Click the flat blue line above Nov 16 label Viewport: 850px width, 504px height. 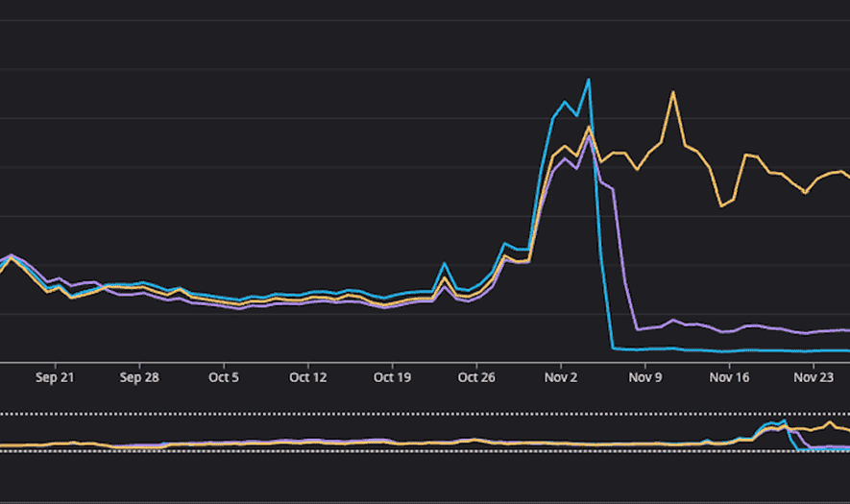click(729, 350)
